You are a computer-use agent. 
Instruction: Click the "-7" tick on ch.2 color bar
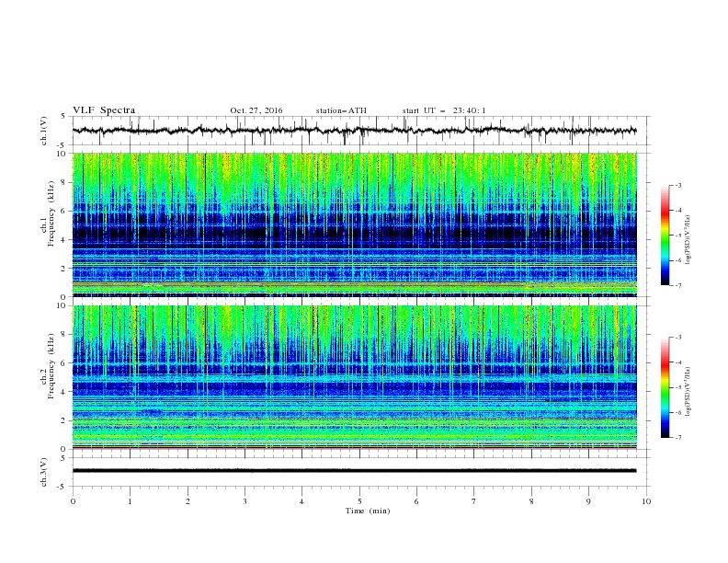pos(678,437)
